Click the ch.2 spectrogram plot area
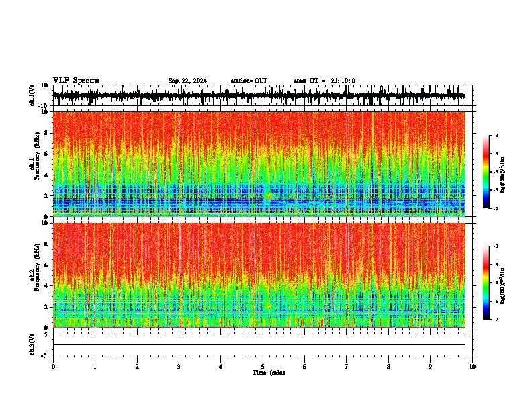The image size is (532, 411). click(x=259, y=275)
